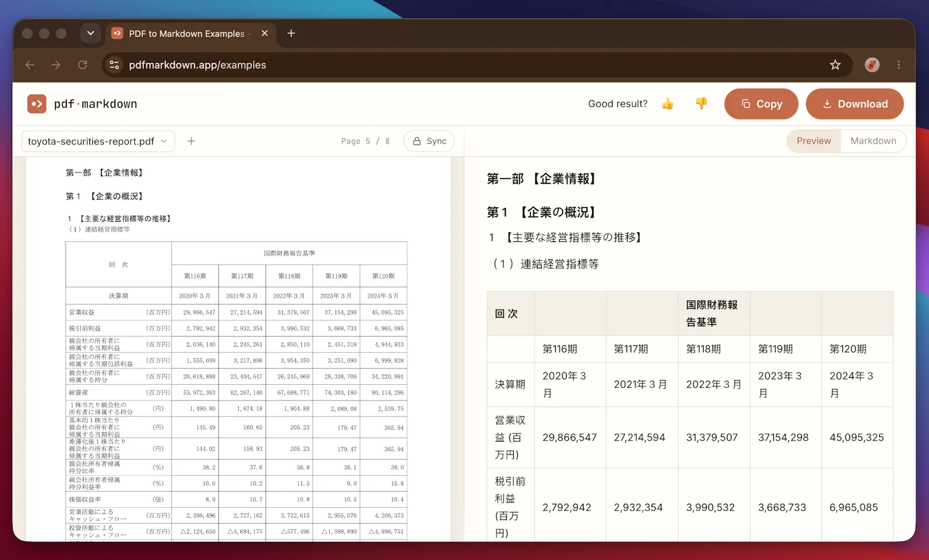Select the PDF to Markdown Examples browser tab
This screenshot has width=929, height=560.
click(190, 34)
